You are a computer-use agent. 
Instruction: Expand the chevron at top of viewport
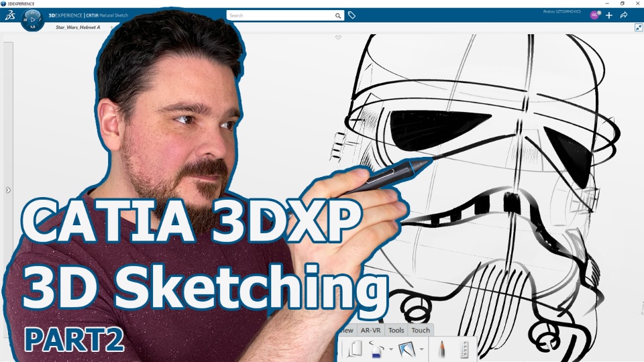[338, 38]
